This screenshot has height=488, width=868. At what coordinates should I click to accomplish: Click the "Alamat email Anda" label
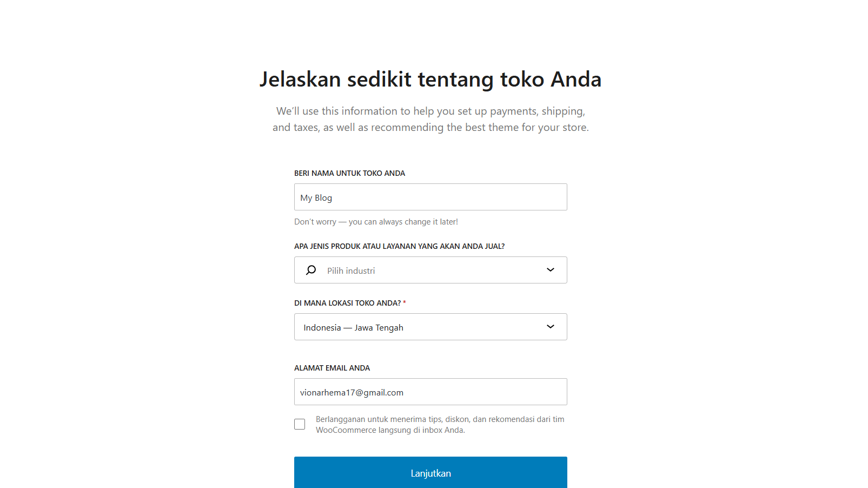click(332, 368)
